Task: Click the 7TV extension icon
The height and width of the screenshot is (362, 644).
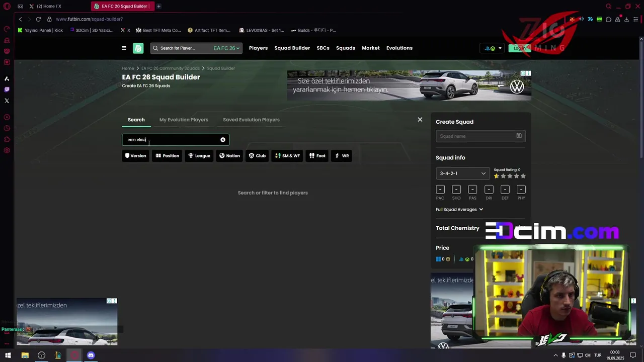Action: 590,19
